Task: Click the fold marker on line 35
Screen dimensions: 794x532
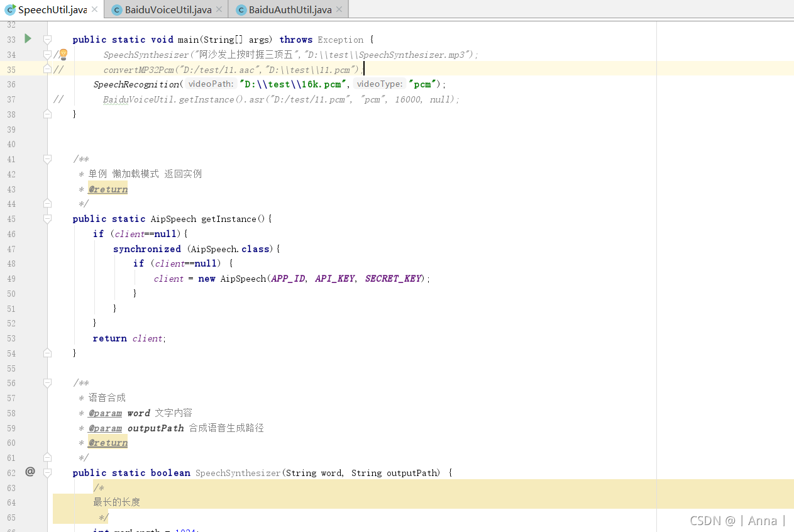Action: pyautogui.click(x=47, y=69)
